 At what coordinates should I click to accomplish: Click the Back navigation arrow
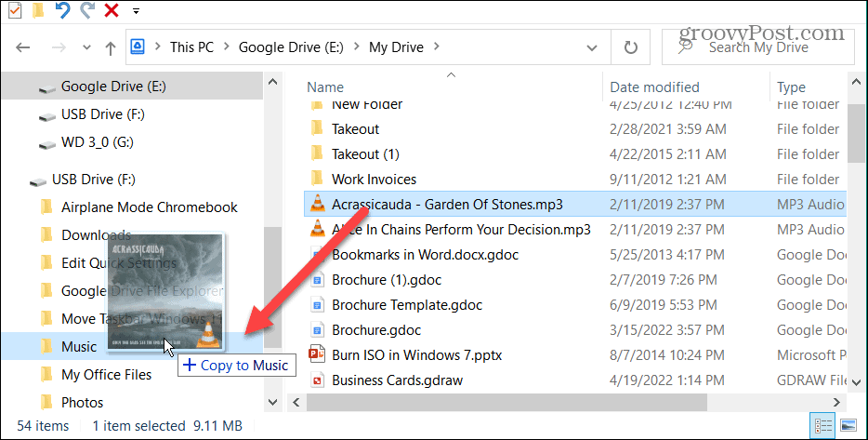(x=24, y=47)
